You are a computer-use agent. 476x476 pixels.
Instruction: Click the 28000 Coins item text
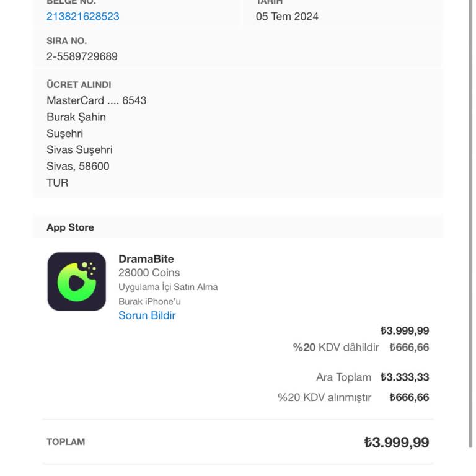[x=149, y=273]
